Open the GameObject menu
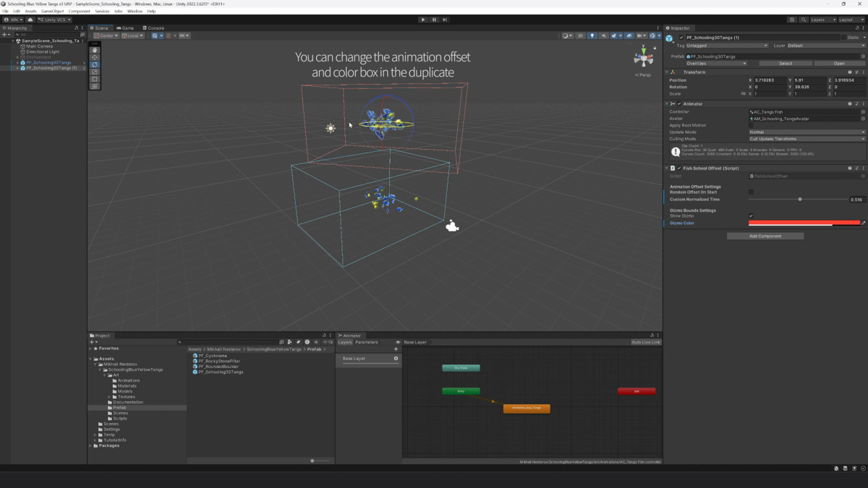The image size is (868, 488). tap(53, 12)
